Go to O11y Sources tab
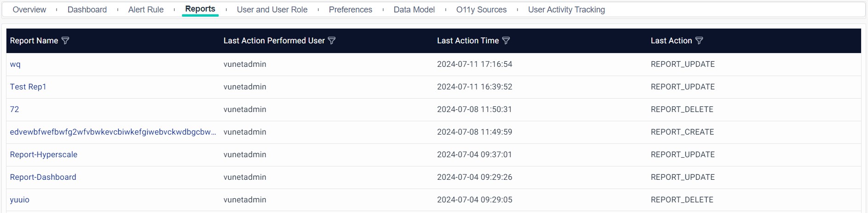The image size is (868, 213). coord(481,10)
